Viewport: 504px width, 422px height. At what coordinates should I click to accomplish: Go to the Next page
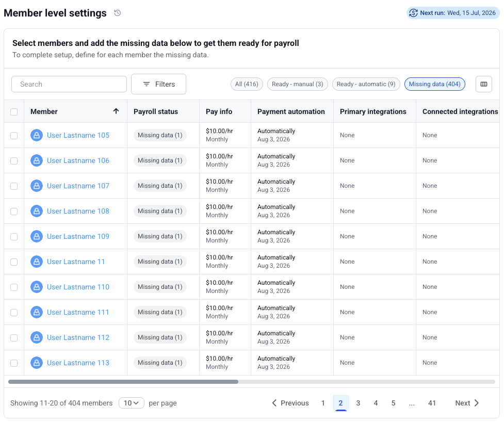coord(467,403)
